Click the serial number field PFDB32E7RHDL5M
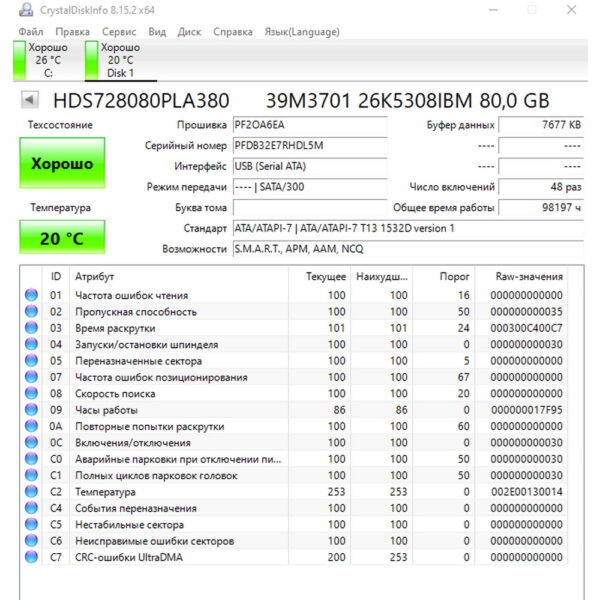Image resolution: width=600 pixels, height=600 pixels. (x=310, y=145)
